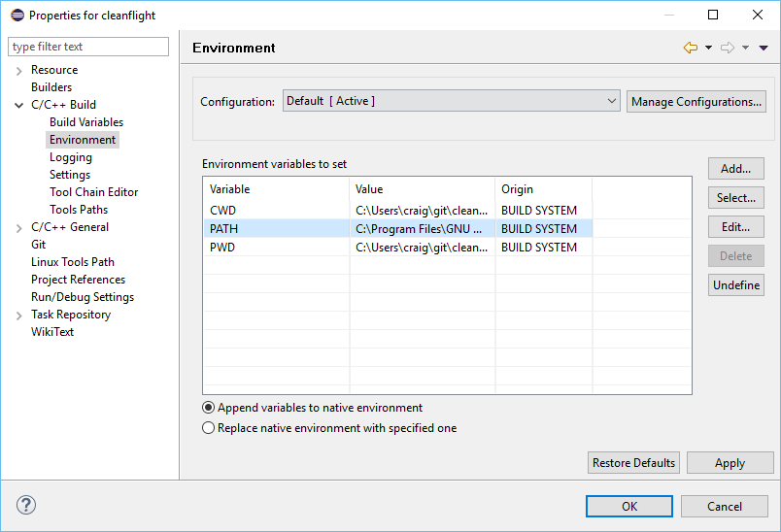
Task: Open the view menu triangle icon
Action: pos(764,48)
